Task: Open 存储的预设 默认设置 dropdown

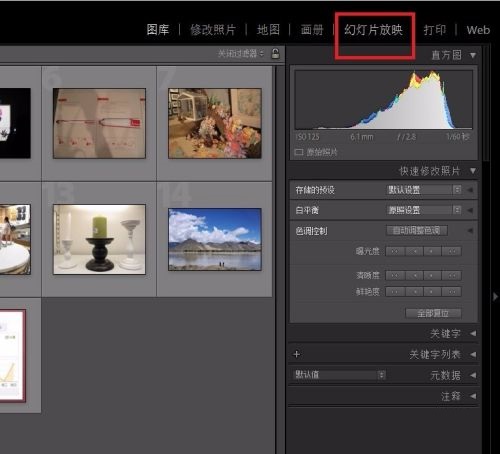Action: click(424, 190)
